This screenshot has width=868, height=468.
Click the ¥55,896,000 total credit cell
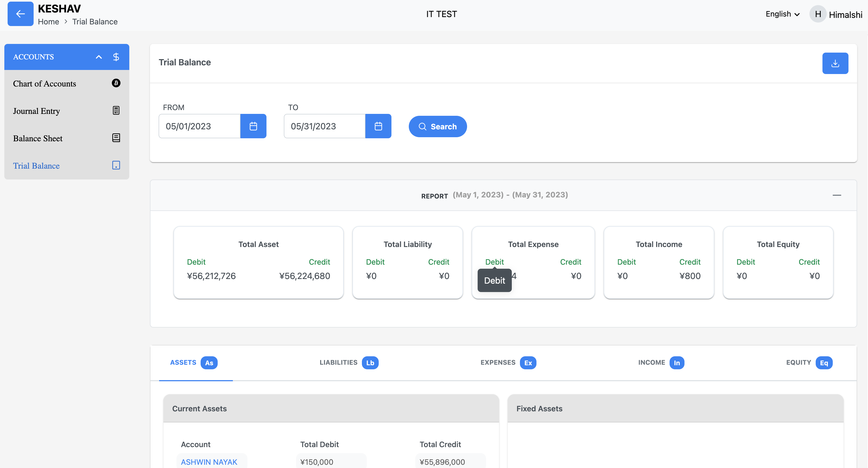(x=450, y=462)
